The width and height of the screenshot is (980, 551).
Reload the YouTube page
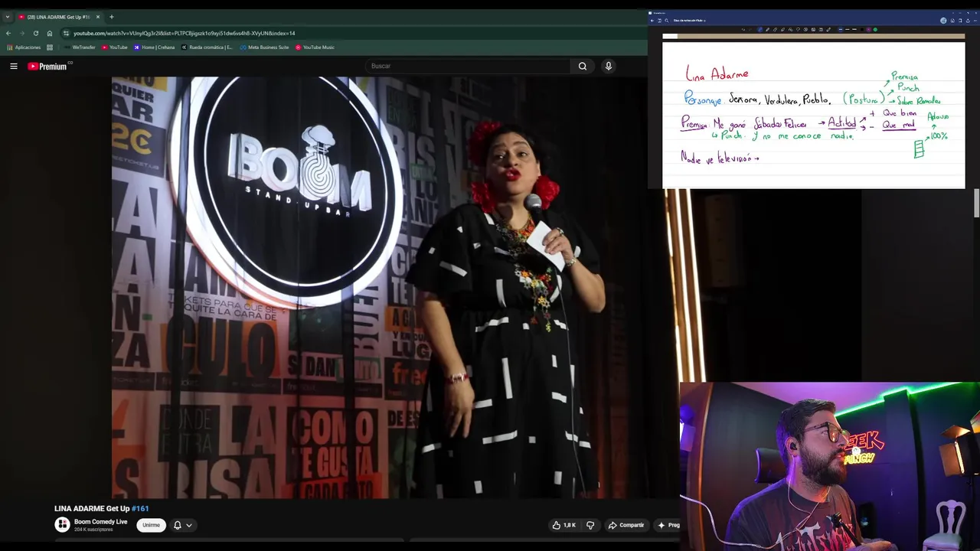[36, 33]
